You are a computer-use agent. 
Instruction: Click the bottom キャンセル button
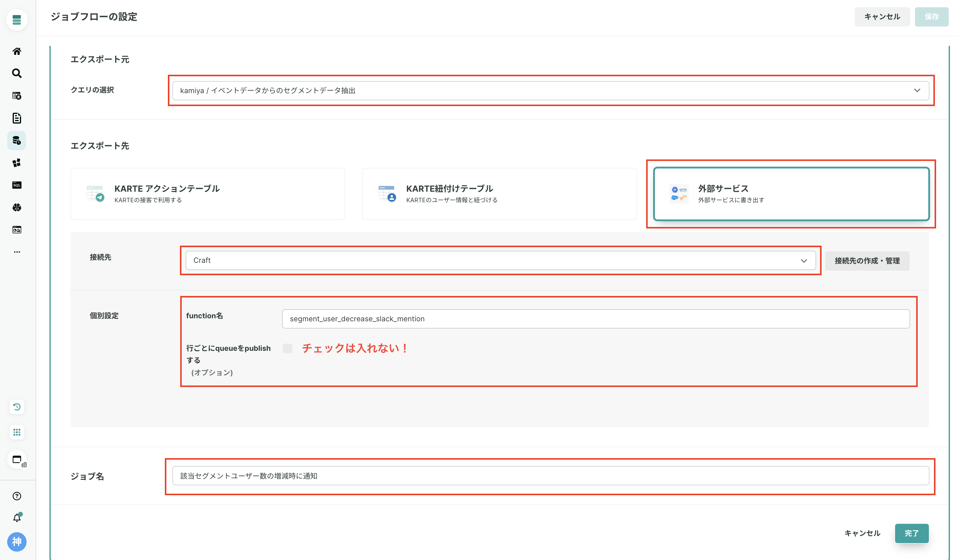(x=862, y=533)
